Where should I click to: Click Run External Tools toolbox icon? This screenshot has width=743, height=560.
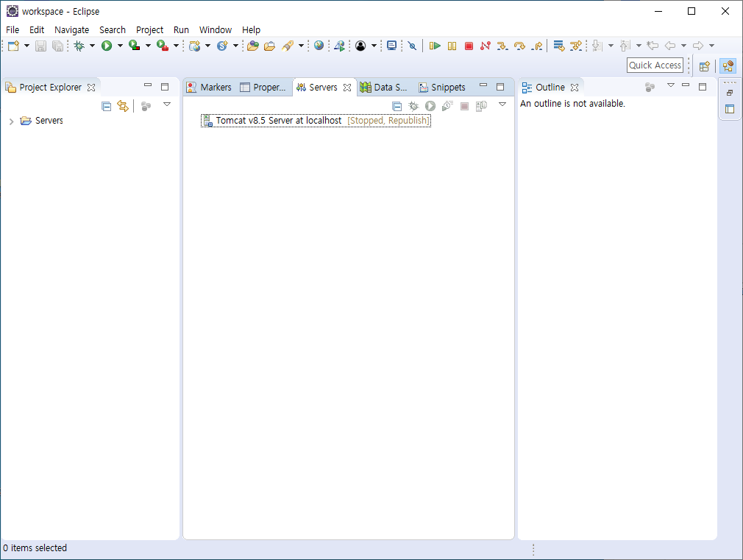[x=163, y=46]
